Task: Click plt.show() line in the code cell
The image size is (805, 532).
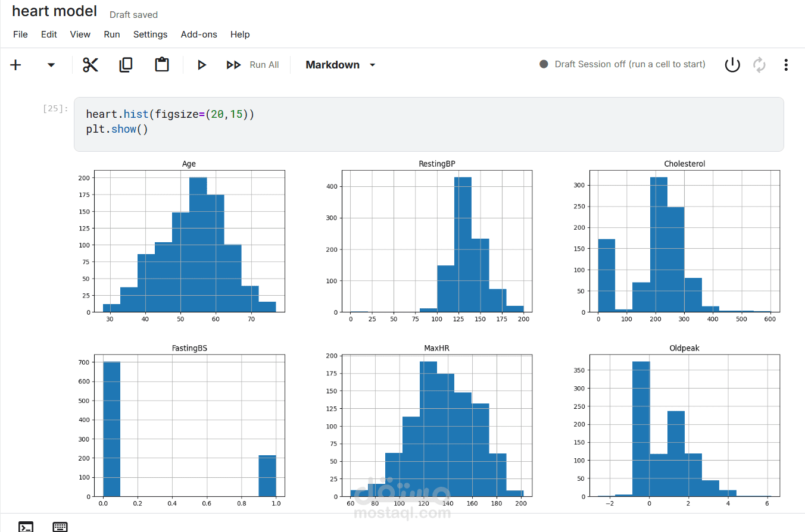Action: [117, 129]
